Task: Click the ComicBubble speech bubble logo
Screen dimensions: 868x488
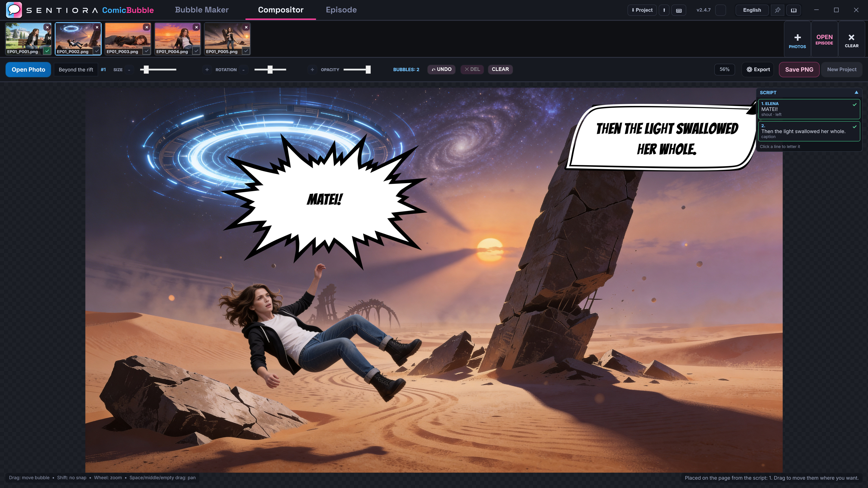Action: pos(14,10)
